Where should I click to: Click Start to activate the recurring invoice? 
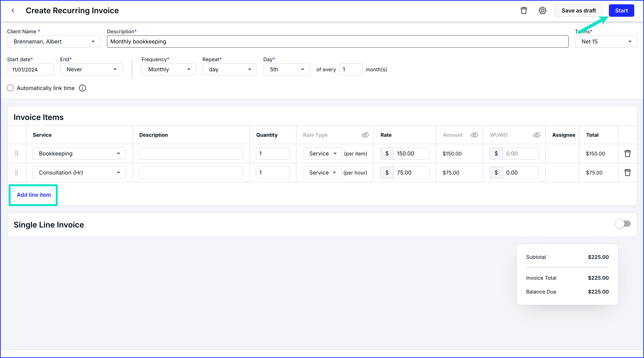[622, 11]
